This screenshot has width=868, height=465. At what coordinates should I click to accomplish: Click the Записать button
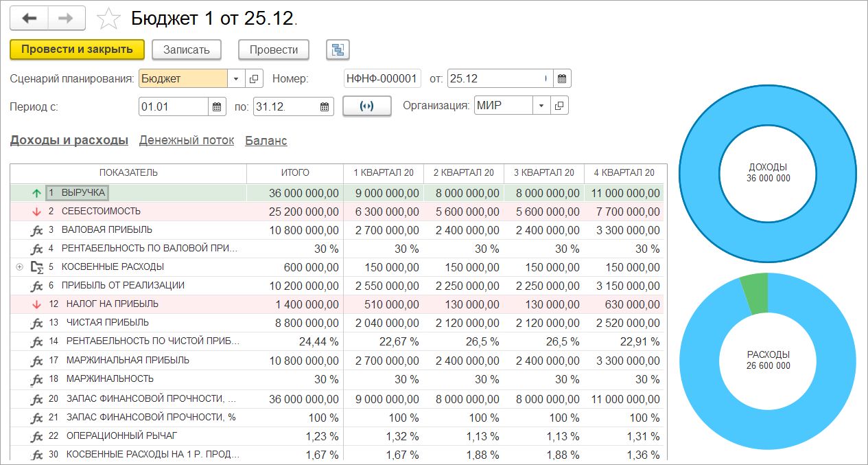point(191,49)
